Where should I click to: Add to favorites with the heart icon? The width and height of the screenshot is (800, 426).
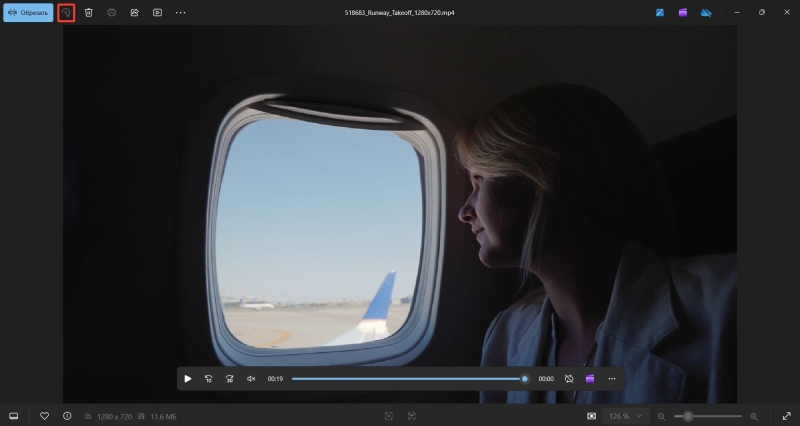44,416
